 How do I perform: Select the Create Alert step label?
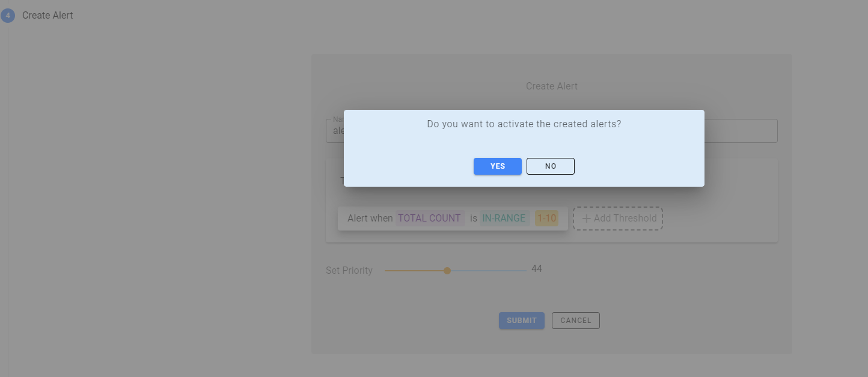pyautogui.click(x=47, y=16)
